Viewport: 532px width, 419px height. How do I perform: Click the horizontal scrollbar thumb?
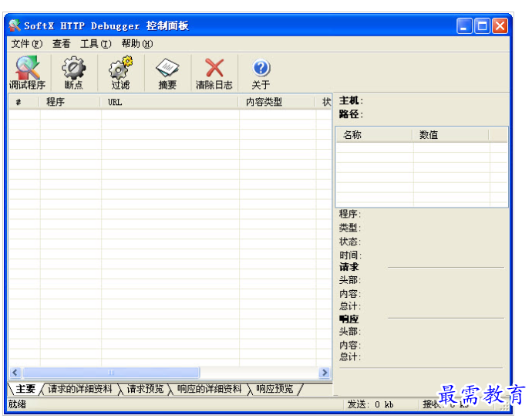coord(111,373)
